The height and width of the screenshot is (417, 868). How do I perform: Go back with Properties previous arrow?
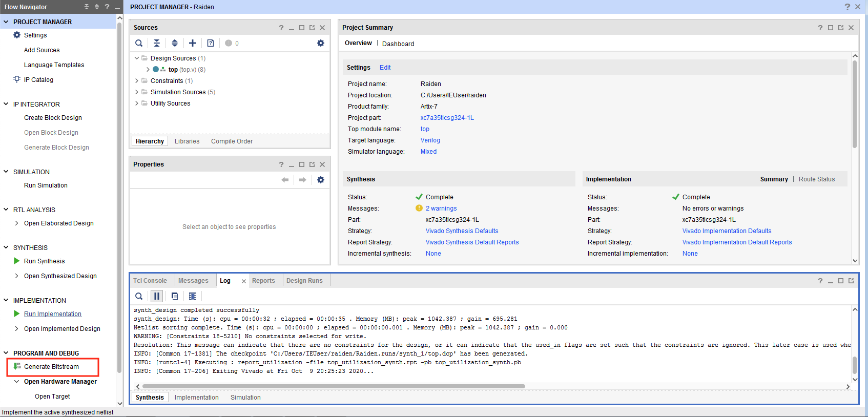tap(285, 180)
